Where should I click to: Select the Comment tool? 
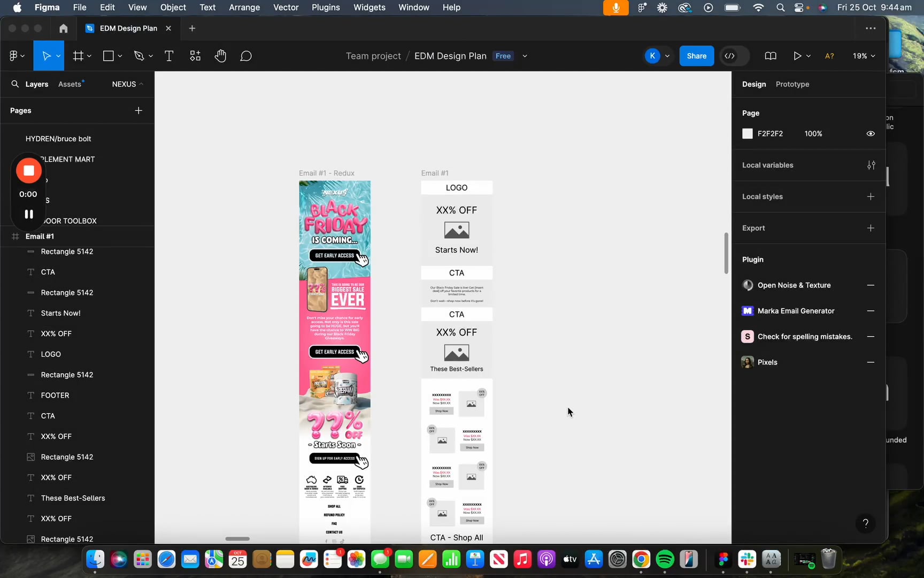click(246, 56)
